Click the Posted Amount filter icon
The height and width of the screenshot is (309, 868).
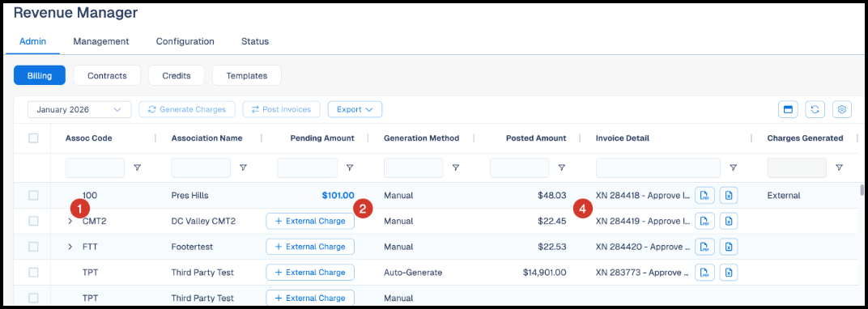click(562, 167)
